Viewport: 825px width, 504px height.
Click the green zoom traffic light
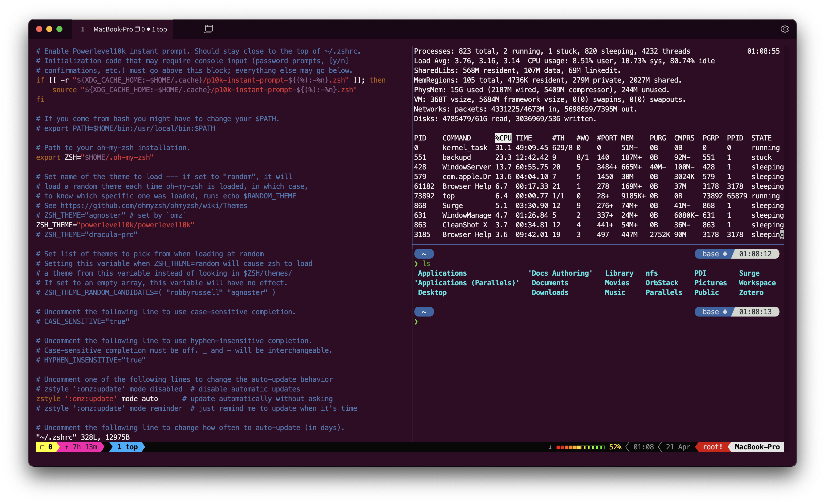click(x=60, y=29)
